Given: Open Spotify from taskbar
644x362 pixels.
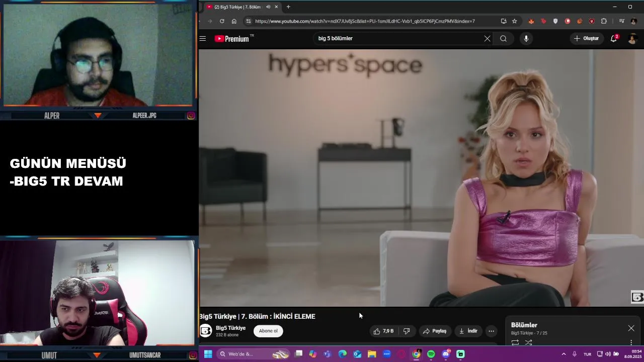Looking at the screenshot, I should click(431, 354).
